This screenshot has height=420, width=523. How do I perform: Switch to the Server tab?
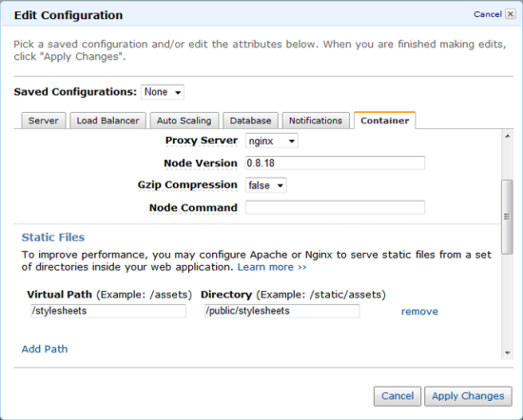pyautogui.click(x=44, y=121)
